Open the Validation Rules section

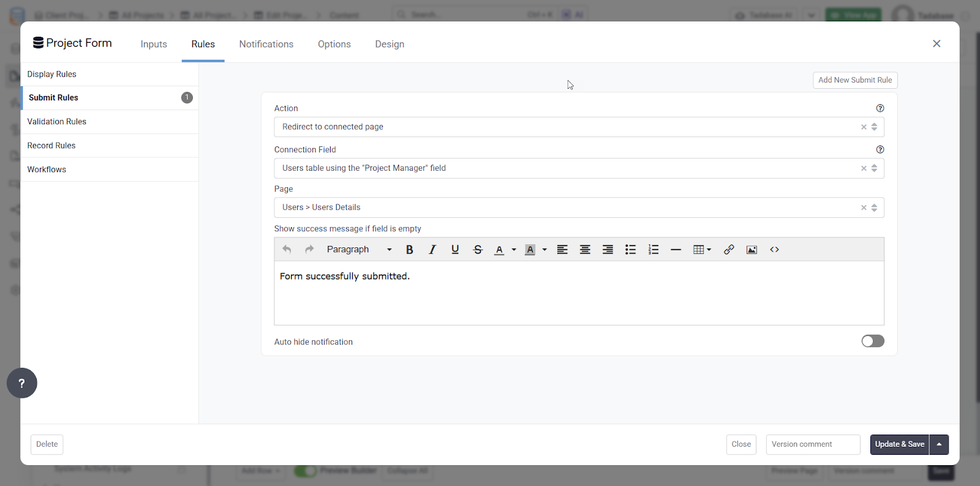pos(57,122)
